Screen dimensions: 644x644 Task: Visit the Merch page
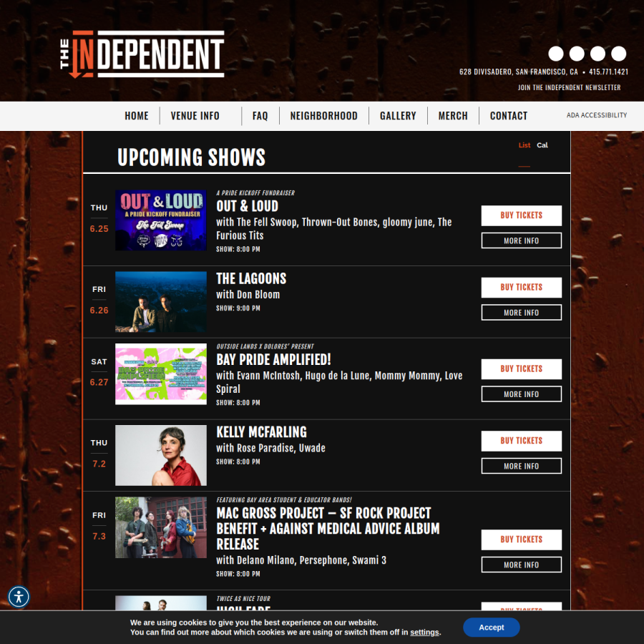pyautogui.click(x=453, y=116)
